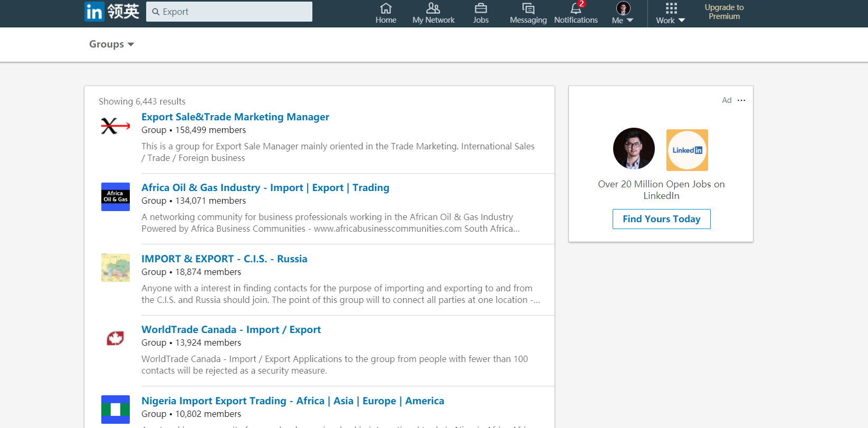The height and width of the screenshot is (428, 868).
Task: Click the 18,874 members text
Action: pyautogui.click(x=208, y=272)
